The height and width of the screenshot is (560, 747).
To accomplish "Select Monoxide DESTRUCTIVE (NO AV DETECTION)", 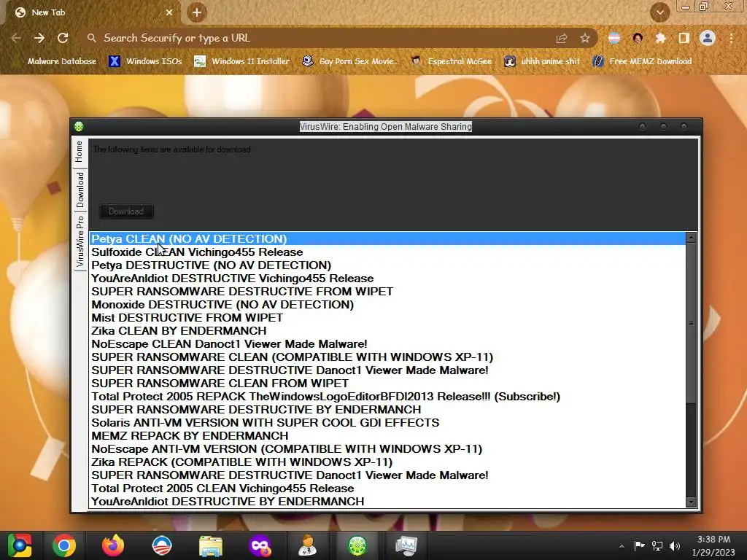I will point(387,304).
